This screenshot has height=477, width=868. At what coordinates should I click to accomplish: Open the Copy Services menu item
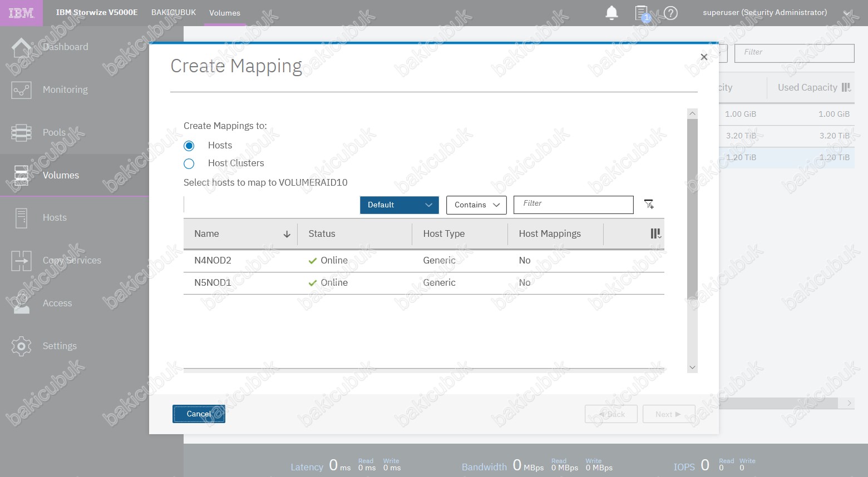coord(72,261)
